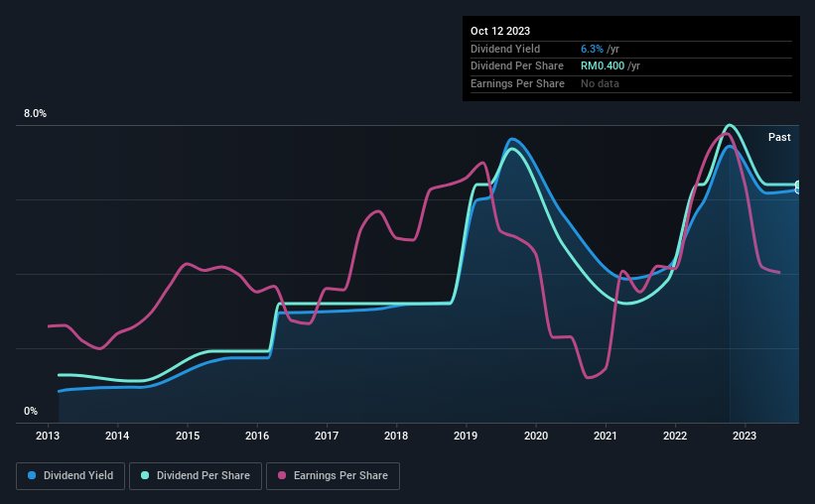Screen dimensions: 815x504
Task: Select the 2016 x-axis label
Action: 257,436
